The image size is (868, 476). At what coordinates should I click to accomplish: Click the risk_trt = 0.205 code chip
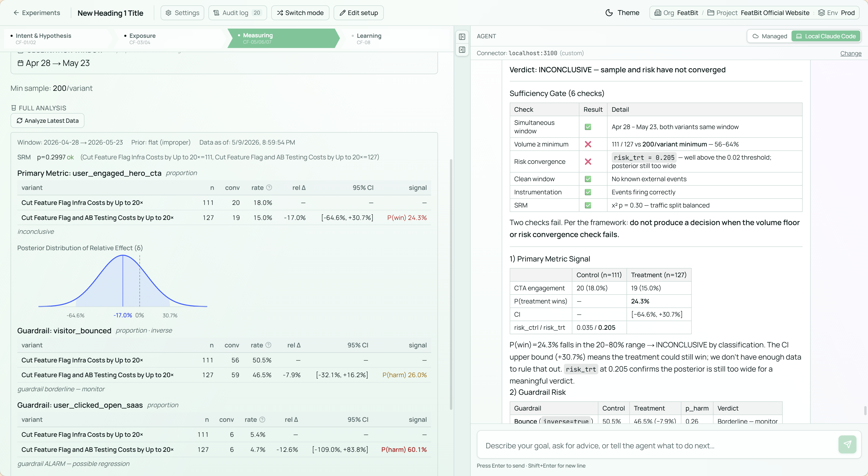(644, 157)
